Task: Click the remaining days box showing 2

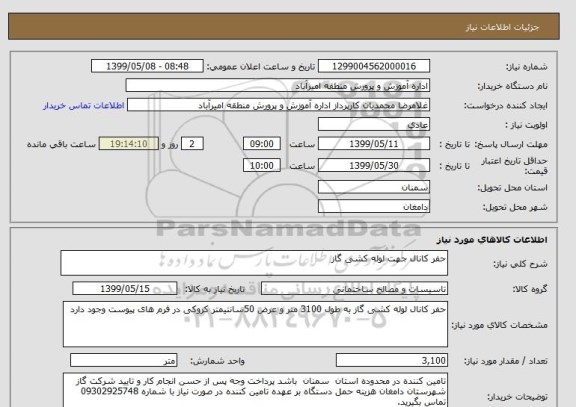Action: click(192, 144)
